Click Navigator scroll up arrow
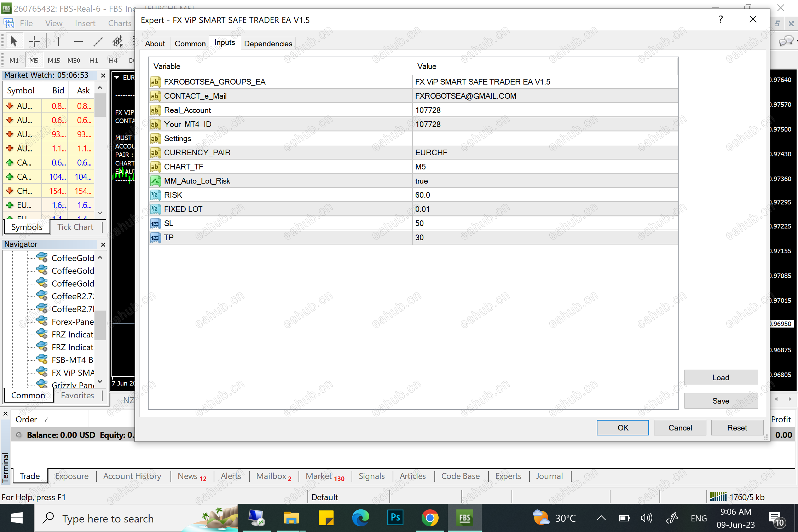 tap(100, 258)
